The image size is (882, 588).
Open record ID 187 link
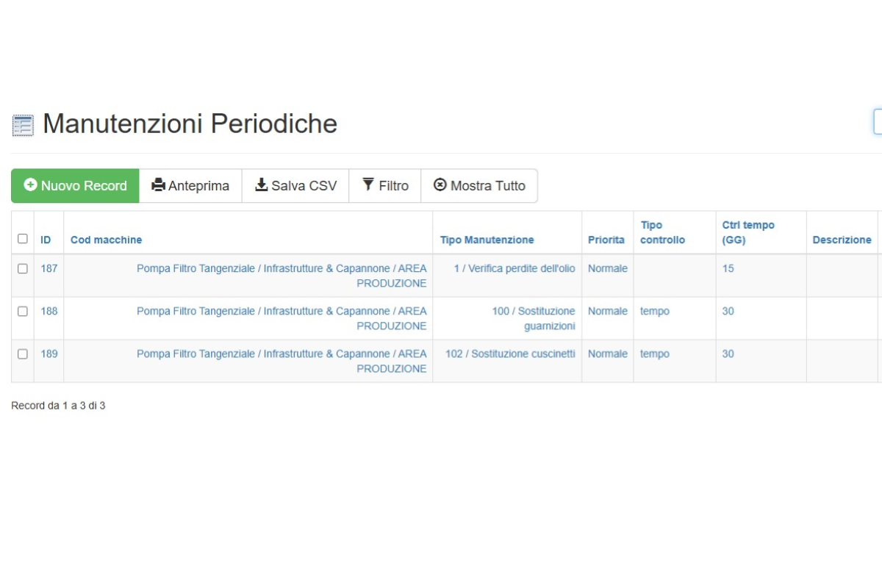[x=49, y=268]
